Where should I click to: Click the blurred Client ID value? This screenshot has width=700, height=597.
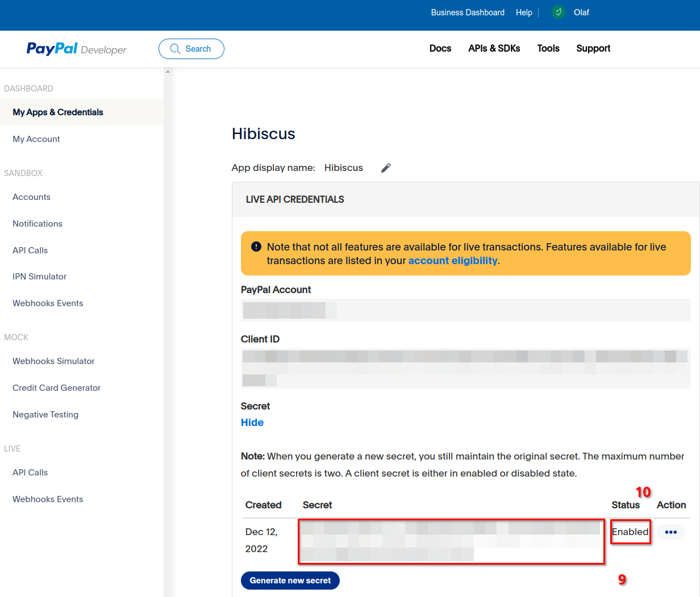[x=465, y=369]
